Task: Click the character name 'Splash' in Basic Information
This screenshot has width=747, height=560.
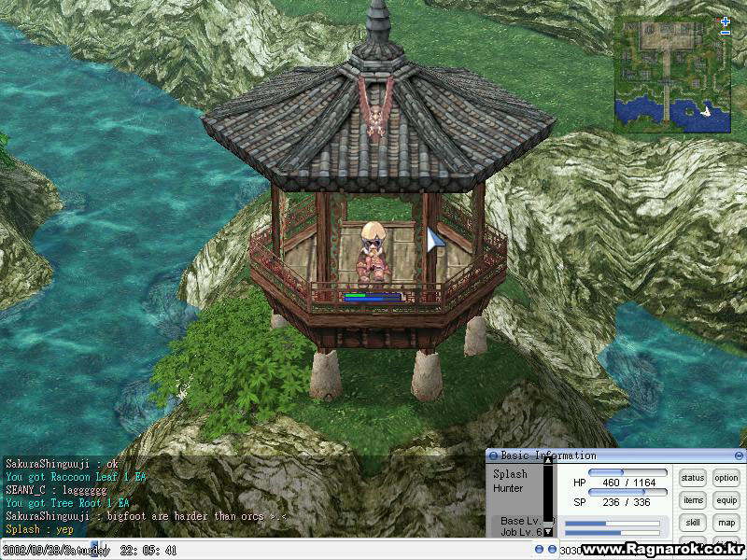Action: 510,474
